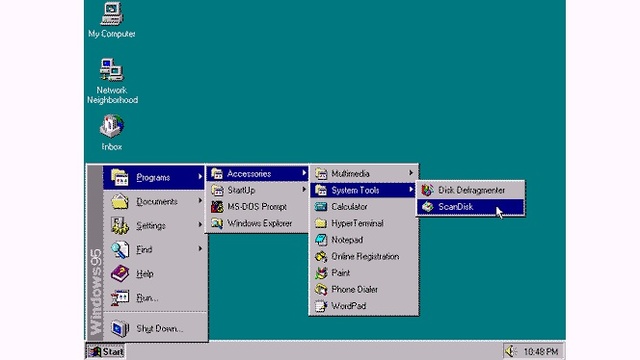Expand the Documents submenu arrow
The image size is (640, 360).
pyautogui.click(x=200, y=201)
